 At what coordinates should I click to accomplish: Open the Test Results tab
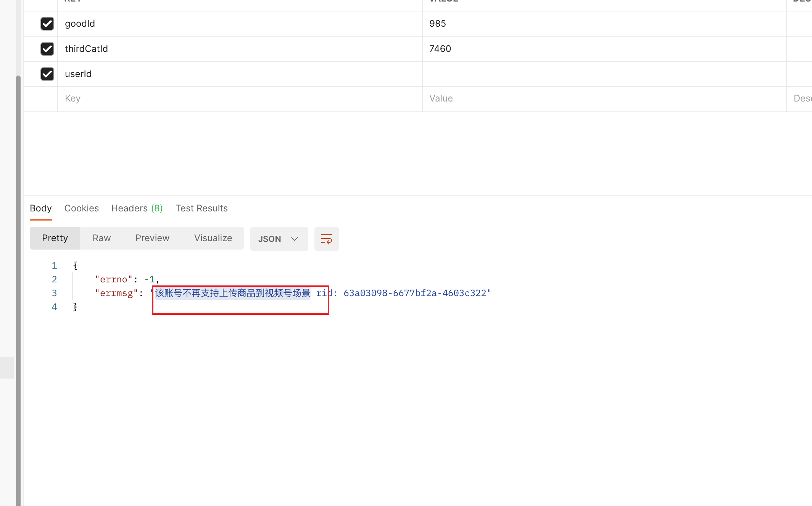(201, 208)
